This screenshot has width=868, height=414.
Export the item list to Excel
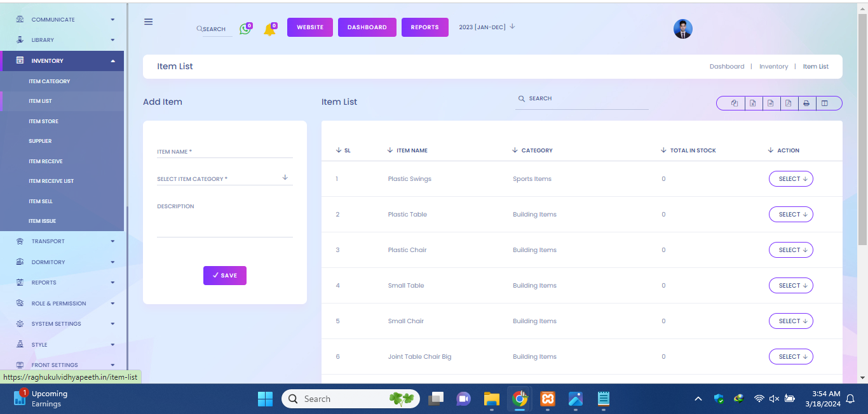coord(752,103)
